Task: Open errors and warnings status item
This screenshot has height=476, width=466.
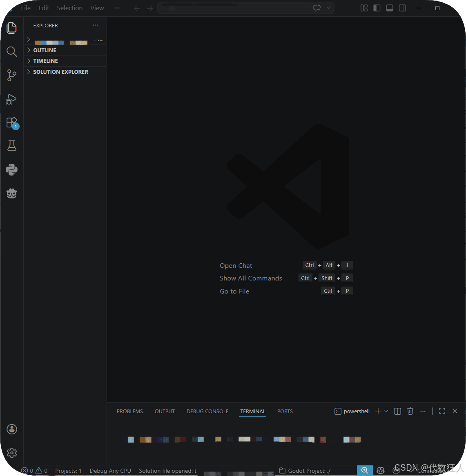Action: point(34,471)
